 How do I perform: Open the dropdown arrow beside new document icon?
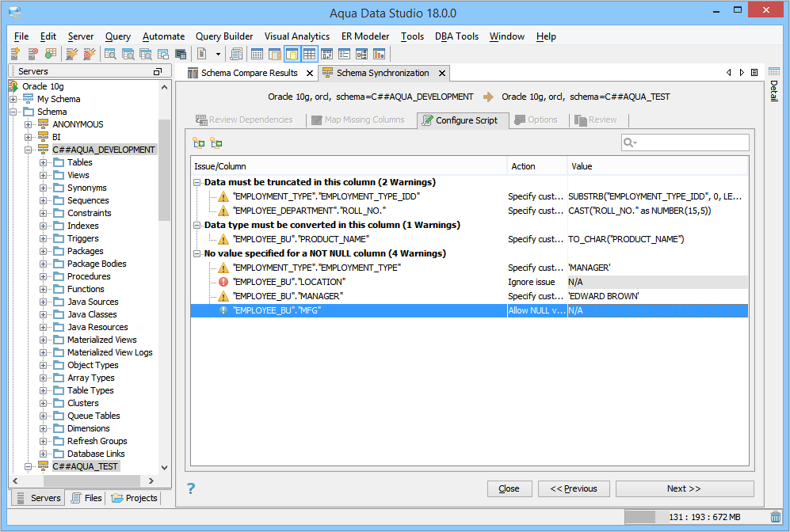pos(218,54)
